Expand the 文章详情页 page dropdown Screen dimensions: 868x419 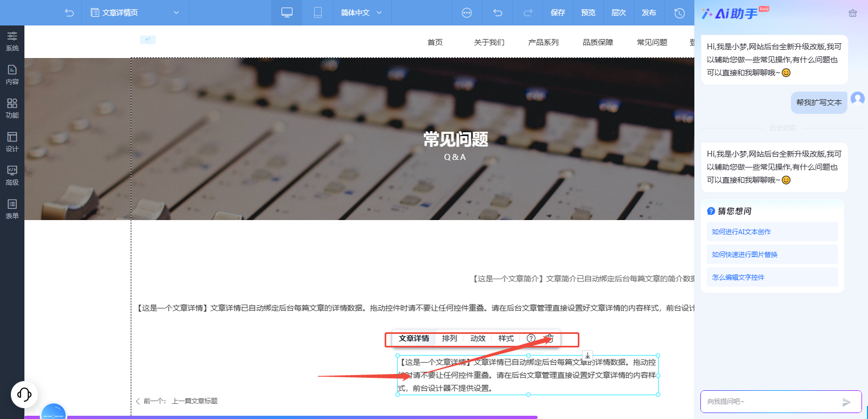click(x=136, y=12)
